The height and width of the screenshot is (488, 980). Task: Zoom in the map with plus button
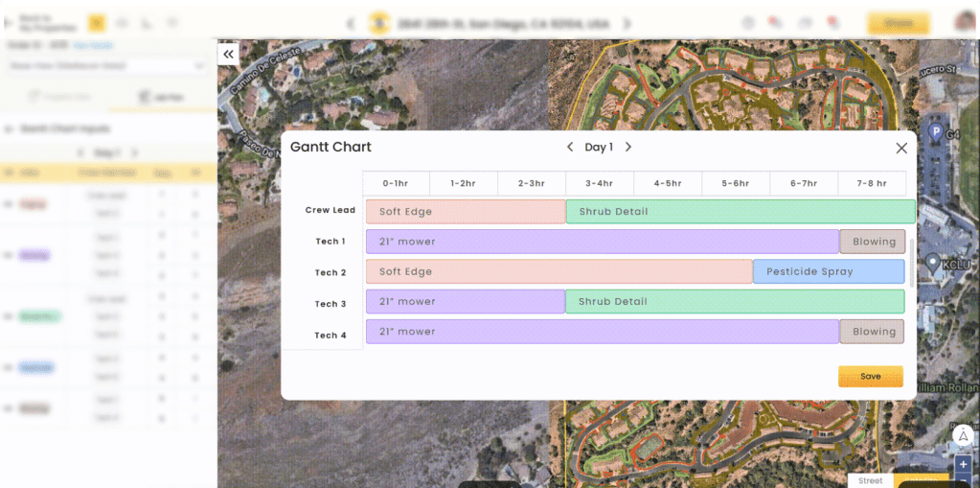pyautogui.click(x=963, y=464)
